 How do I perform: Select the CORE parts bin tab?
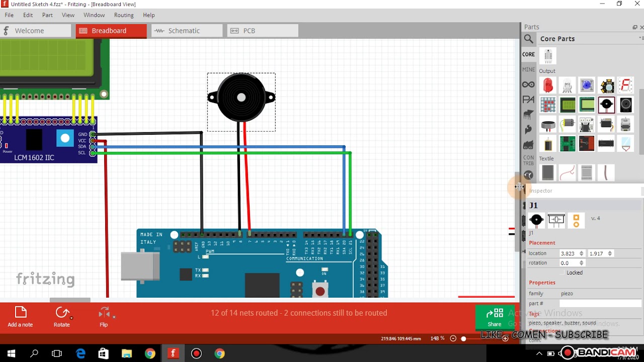tap(528, 54)
